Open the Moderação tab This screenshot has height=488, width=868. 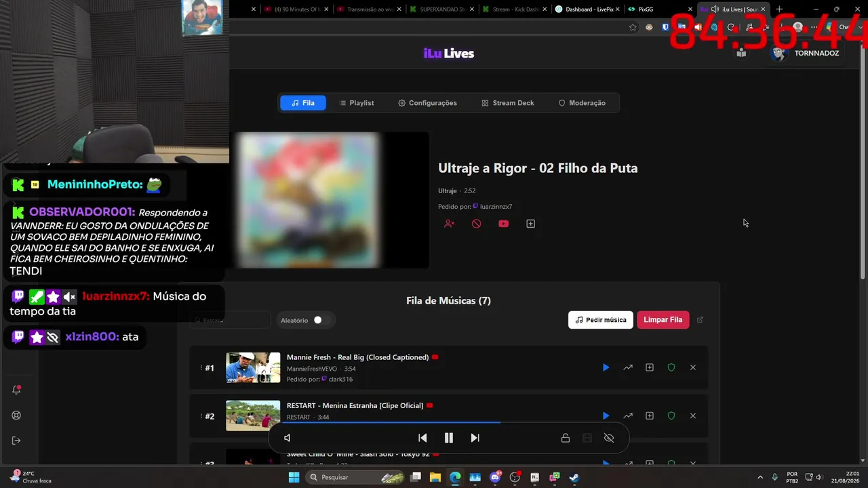(582, 103)
